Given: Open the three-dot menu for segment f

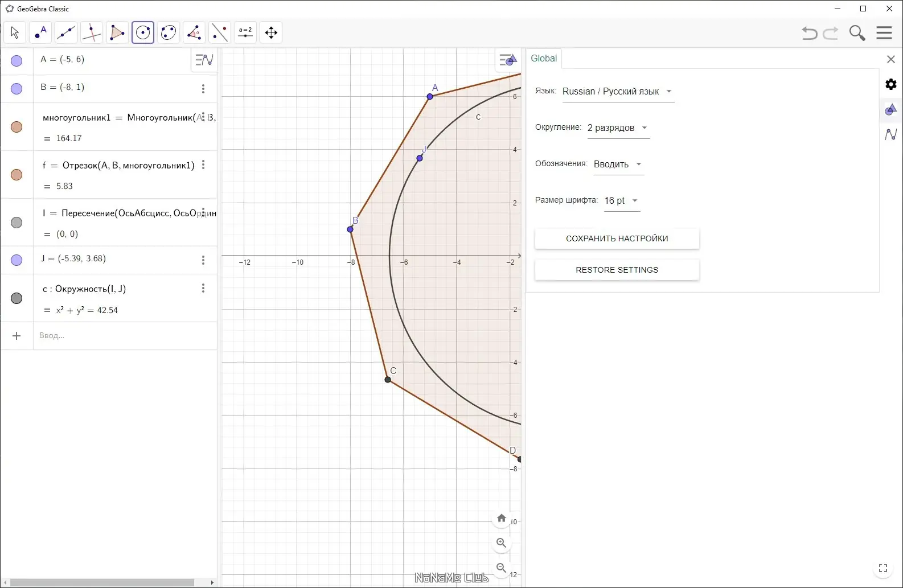Looking at the screenshot, I should [203, 165].
